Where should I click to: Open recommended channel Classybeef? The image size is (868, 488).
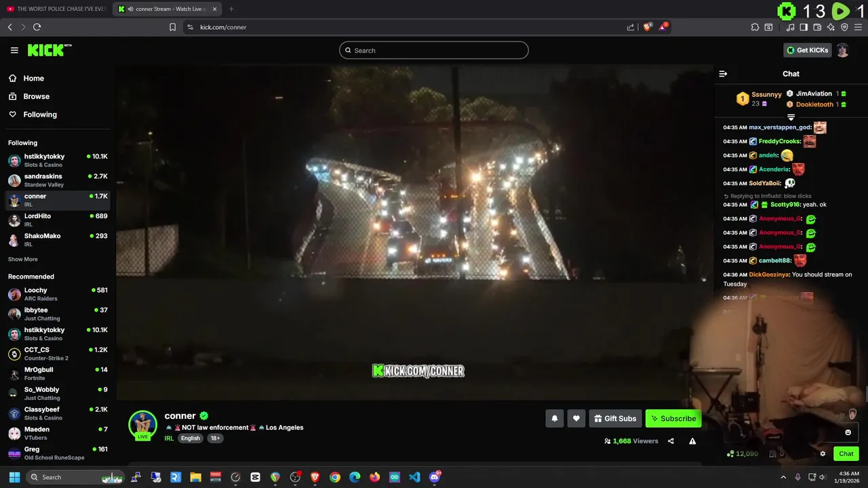click(58, 413)
